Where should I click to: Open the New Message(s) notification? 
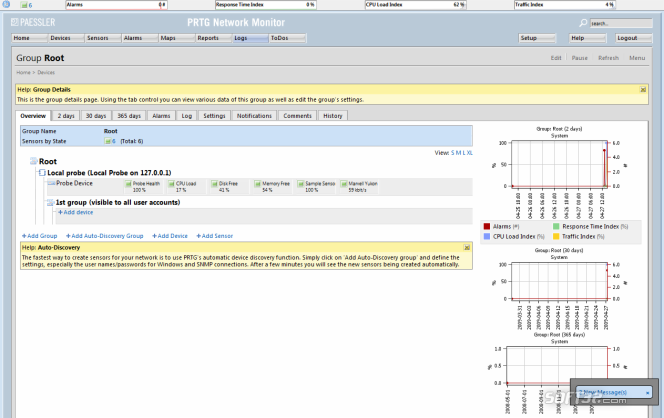click(x=603, y=393)
